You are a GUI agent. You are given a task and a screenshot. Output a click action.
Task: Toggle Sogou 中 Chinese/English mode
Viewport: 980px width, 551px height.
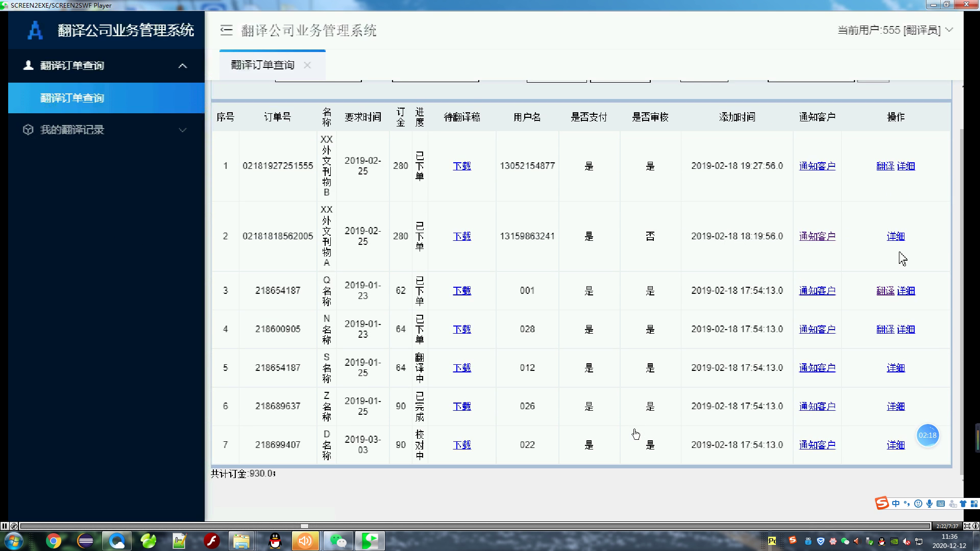tap(896, 504)
